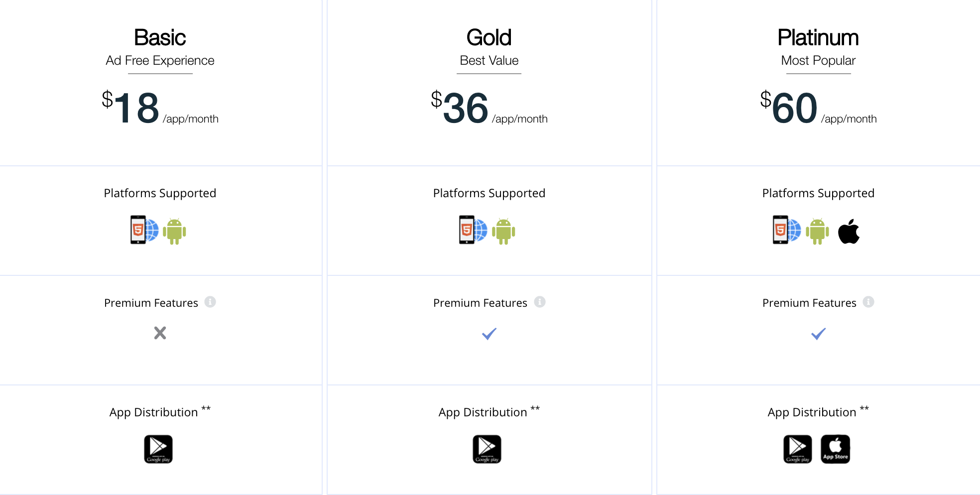Viewport: 980px width, 495px height.
Task: Click the Basic plan HTML5 web icon
Action: coord(144,230)
